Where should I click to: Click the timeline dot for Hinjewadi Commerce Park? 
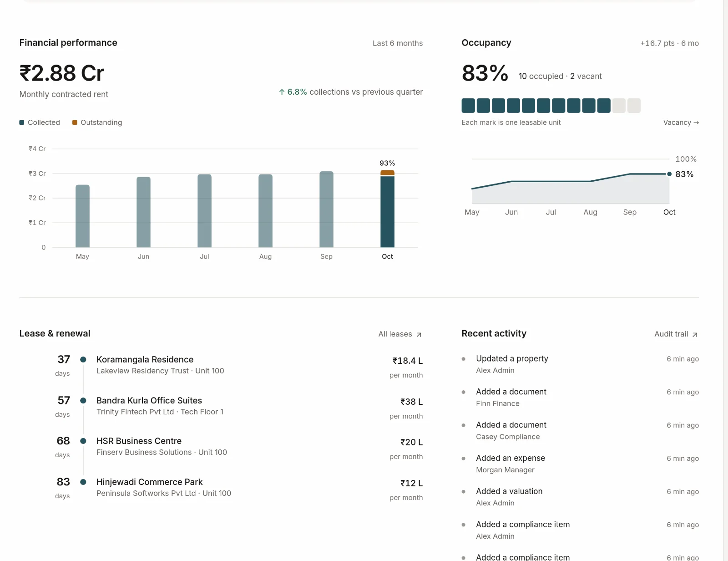point(83,482)
